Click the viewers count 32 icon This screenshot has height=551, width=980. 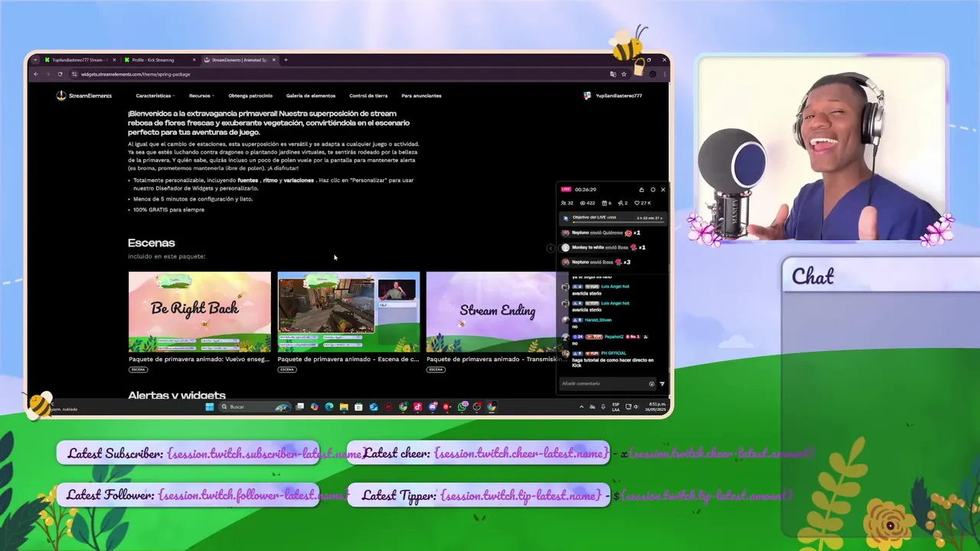(567, 204)
